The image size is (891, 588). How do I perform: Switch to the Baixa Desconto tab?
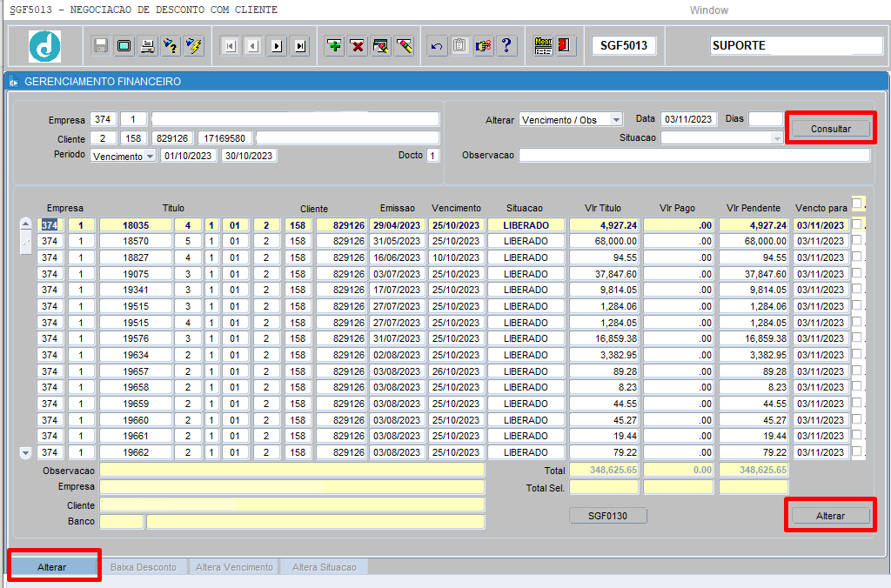click(144, 567)
